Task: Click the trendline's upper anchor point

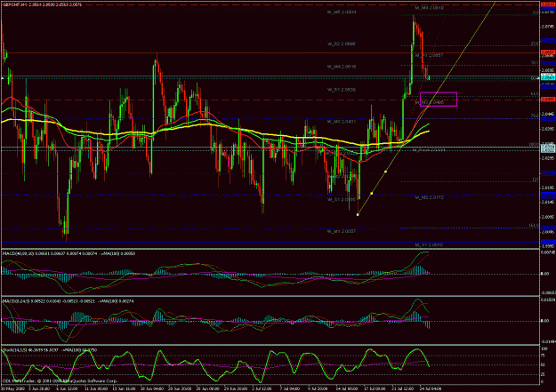Action: point(385,172)
